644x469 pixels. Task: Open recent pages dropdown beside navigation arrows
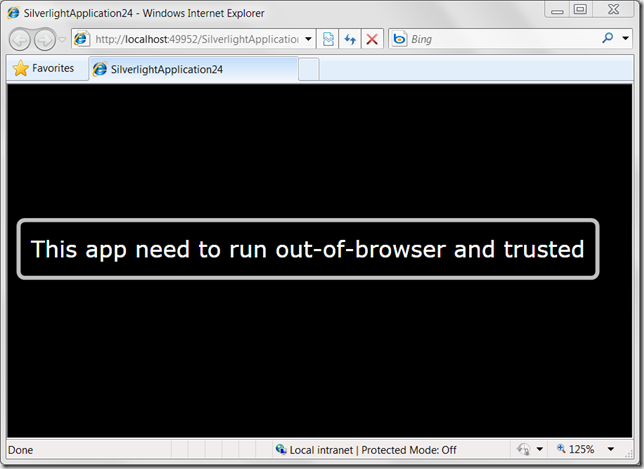[x=62, y=40]
